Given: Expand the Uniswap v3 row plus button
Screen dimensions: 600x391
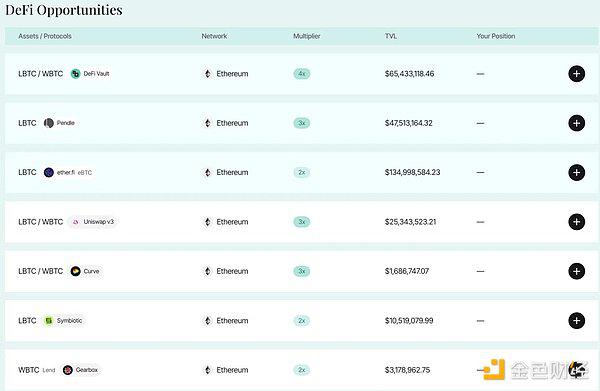Looking at the screenshot, I should [576, 222].
